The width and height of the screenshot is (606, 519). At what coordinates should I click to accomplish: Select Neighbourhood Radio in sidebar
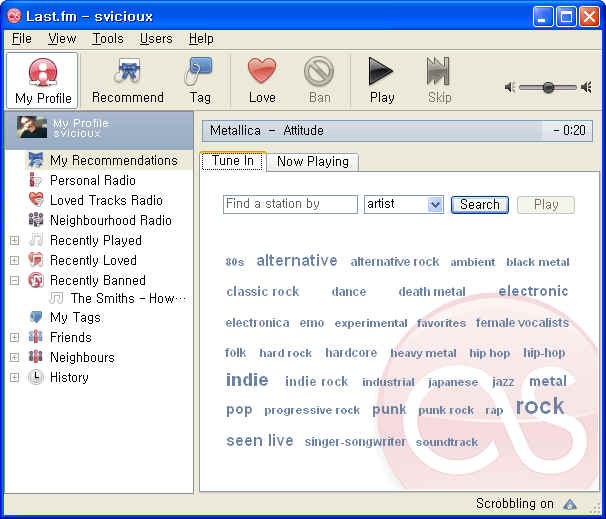(110, 220)
